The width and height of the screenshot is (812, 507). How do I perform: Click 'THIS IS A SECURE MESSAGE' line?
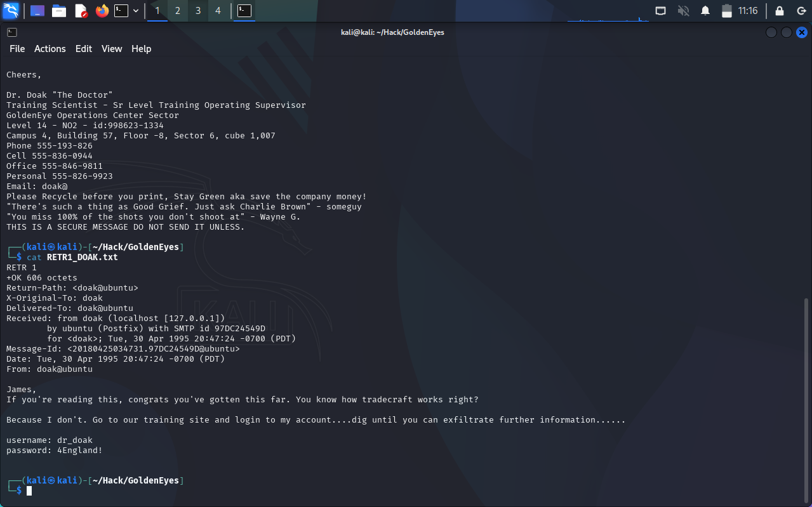tap(126, 227)
